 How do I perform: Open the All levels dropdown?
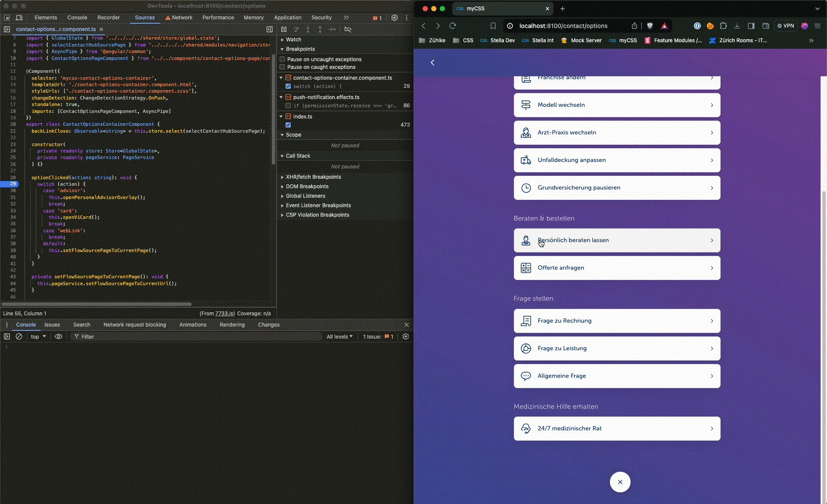(340, 336)
